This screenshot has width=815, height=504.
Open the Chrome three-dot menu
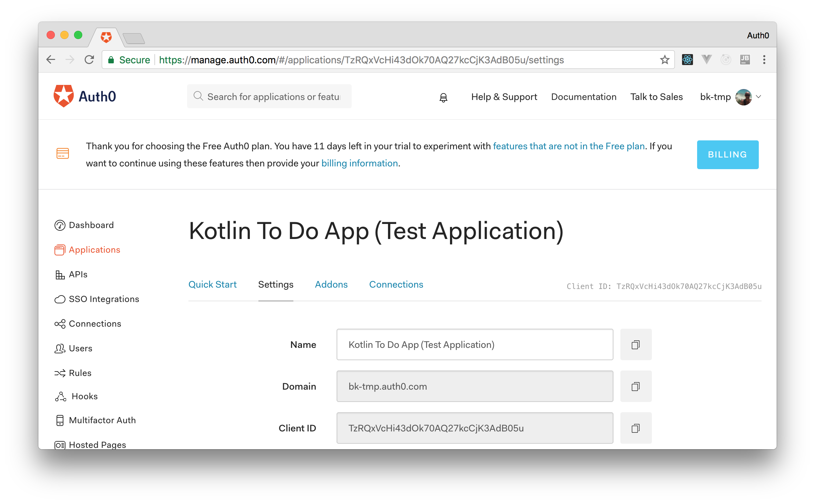coord(764,60)
